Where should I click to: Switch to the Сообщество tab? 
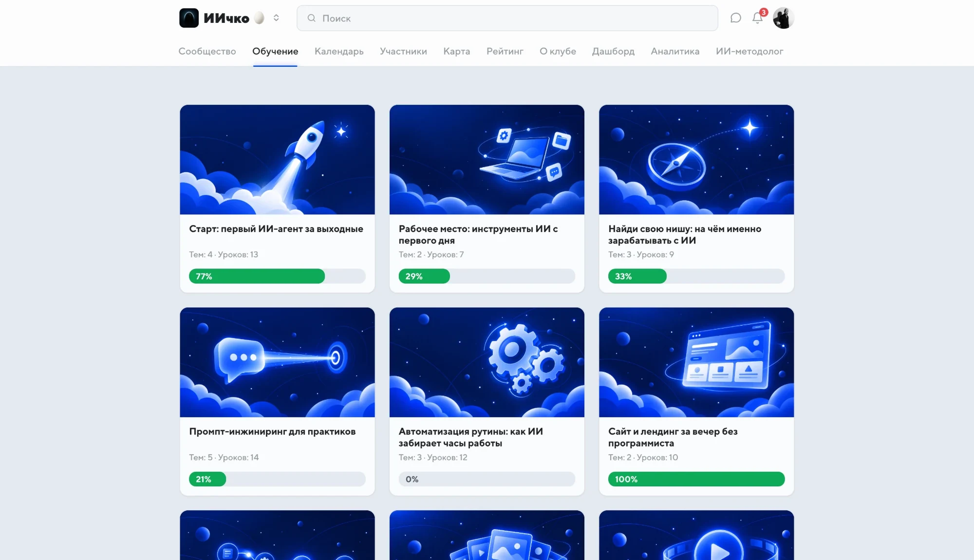[207, 51]
